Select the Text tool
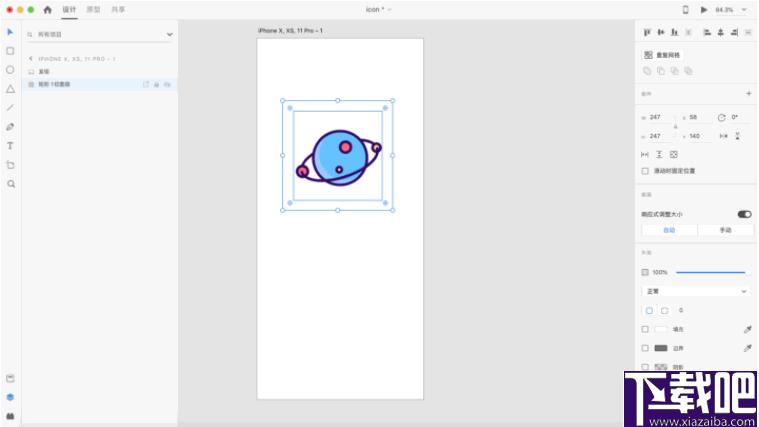The width and height of the screenshot is (759, 427). click(10, 146)
